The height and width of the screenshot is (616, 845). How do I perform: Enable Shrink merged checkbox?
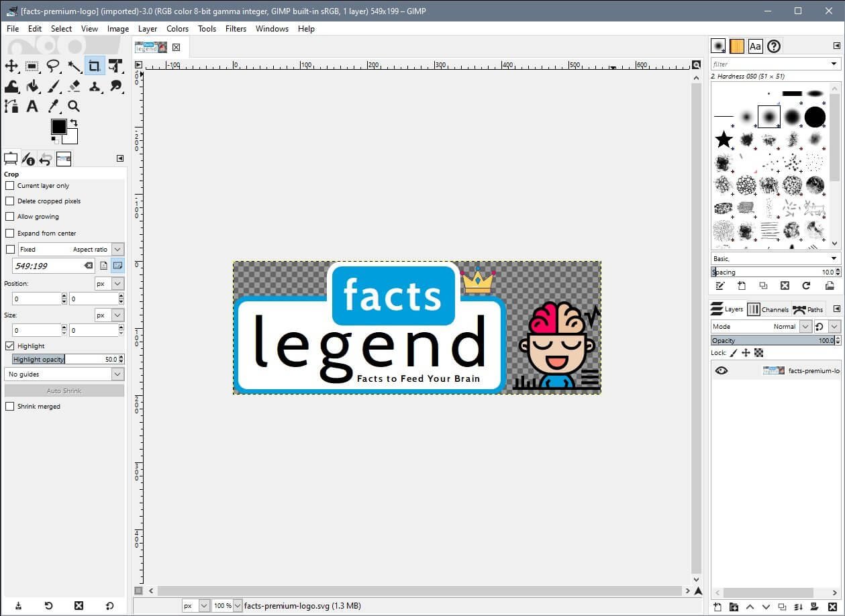point(9,407)
